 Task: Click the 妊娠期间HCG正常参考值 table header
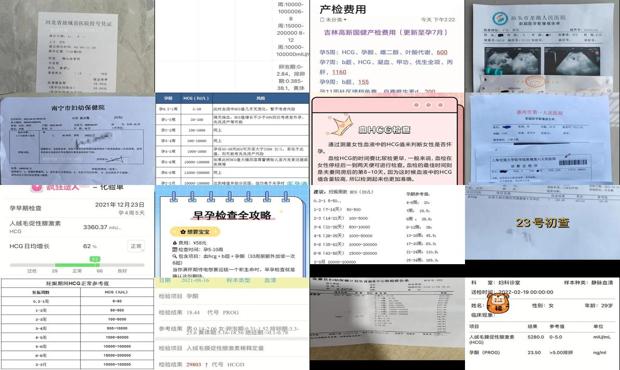[78, 283]
